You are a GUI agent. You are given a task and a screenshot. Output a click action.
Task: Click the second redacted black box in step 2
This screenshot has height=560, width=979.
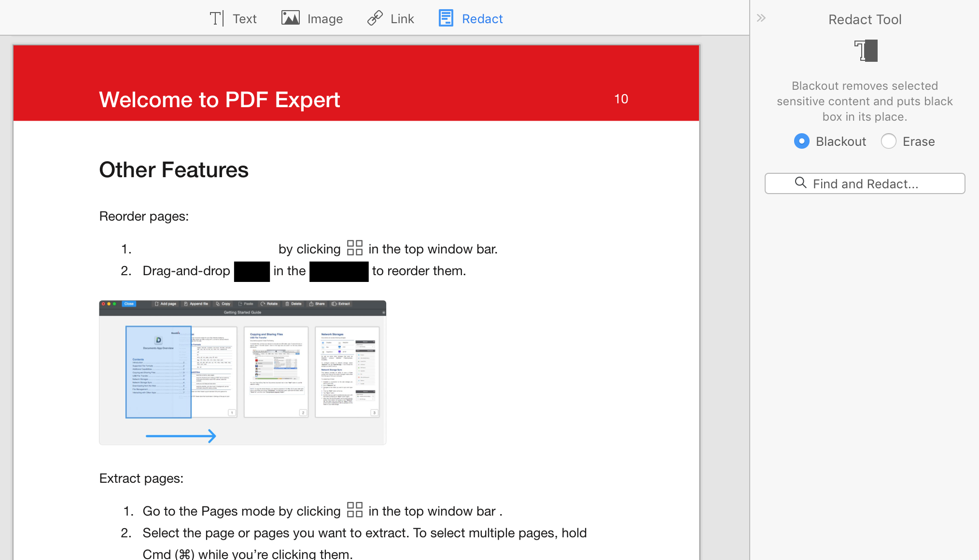click(x=338, y=271)
